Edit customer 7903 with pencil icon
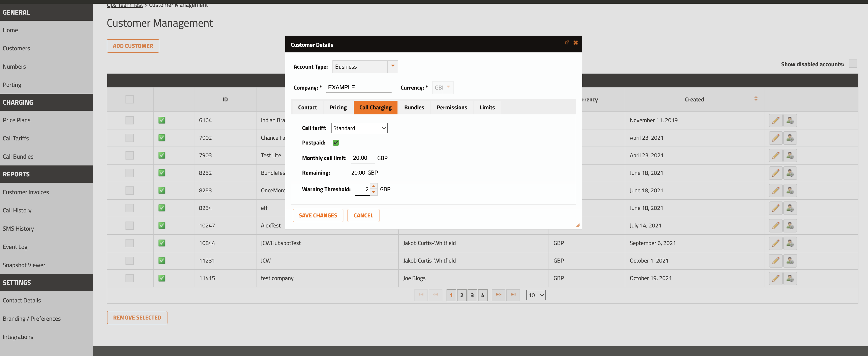 [776, 155]
